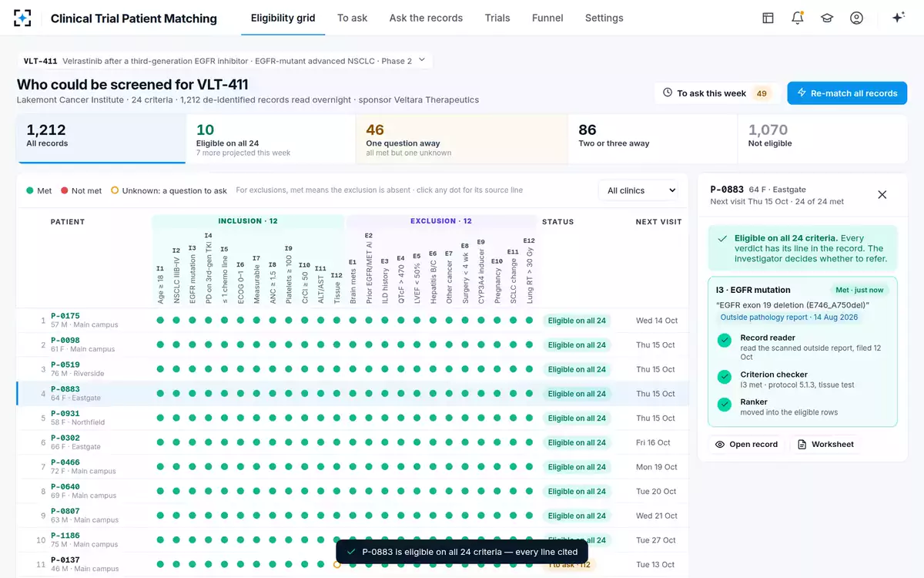
Task: Open the All clinics dropdown
Action: [641, 190]
